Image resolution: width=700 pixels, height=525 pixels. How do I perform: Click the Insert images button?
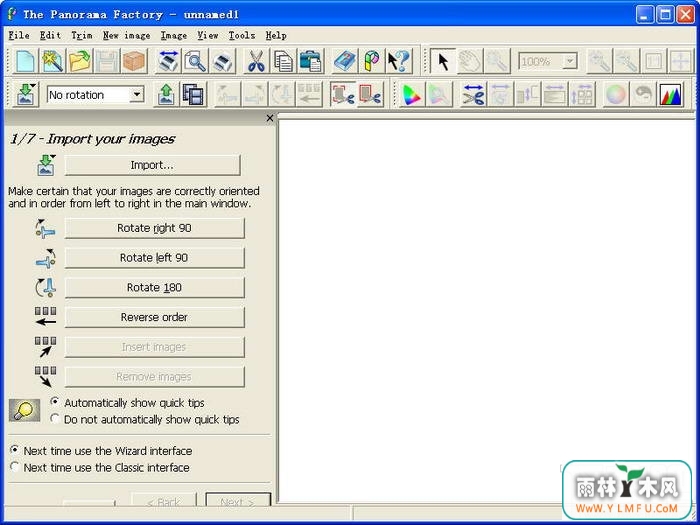[154, 347]
